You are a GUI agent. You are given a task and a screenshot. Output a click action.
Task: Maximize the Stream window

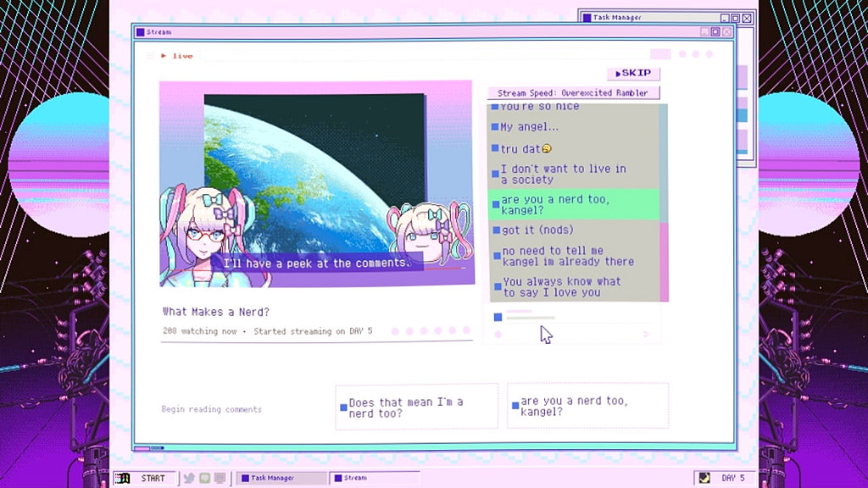point(715,32)
